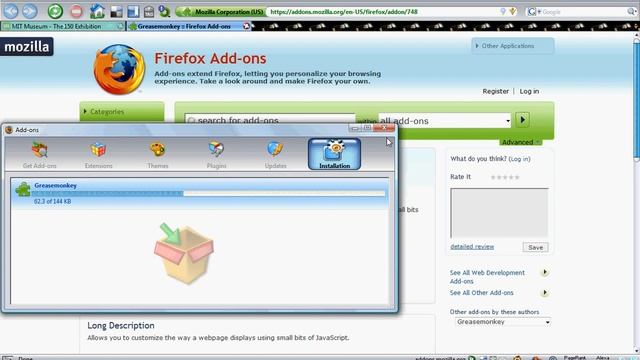Open Other add-ons by these authors dropdown
This screenshot has height=360, width=640.
[503, 322]
